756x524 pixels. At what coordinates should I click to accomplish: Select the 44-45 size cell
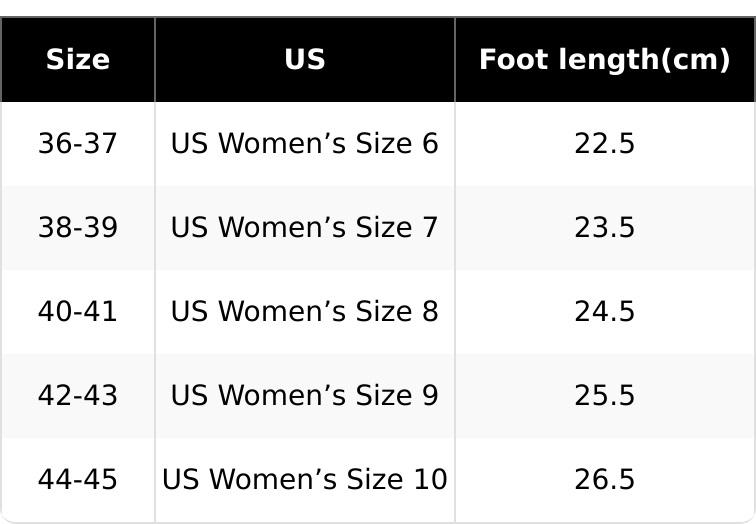tap(78, 480)
